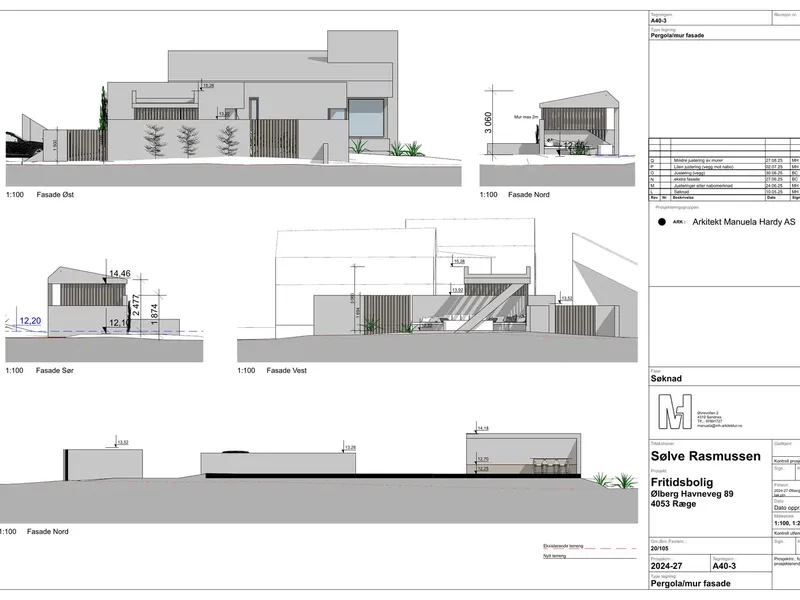Click revision date '02.07.25'
The height and width of the screenshot is (600, 800).
tap(774, 167)
